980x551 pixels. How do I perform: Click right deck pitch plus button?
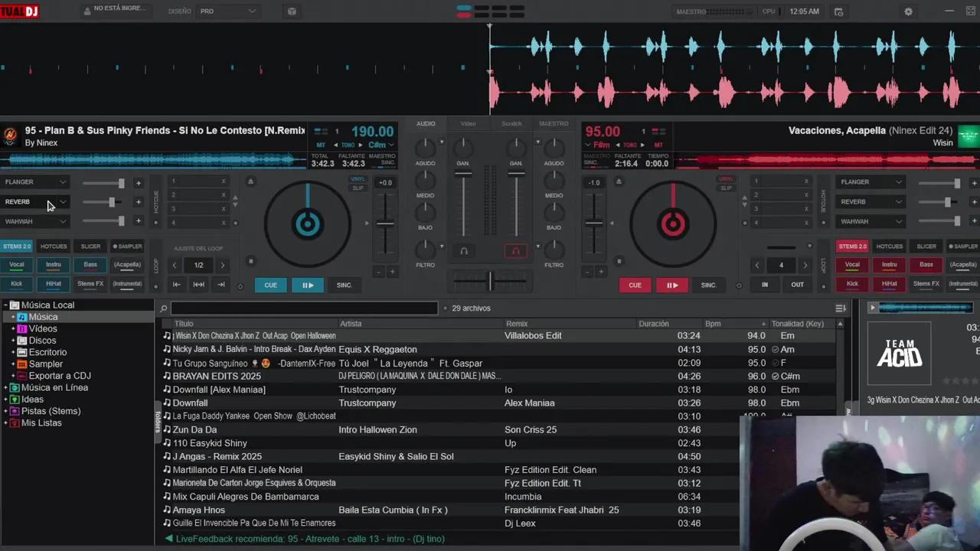(x=602, y=272)
